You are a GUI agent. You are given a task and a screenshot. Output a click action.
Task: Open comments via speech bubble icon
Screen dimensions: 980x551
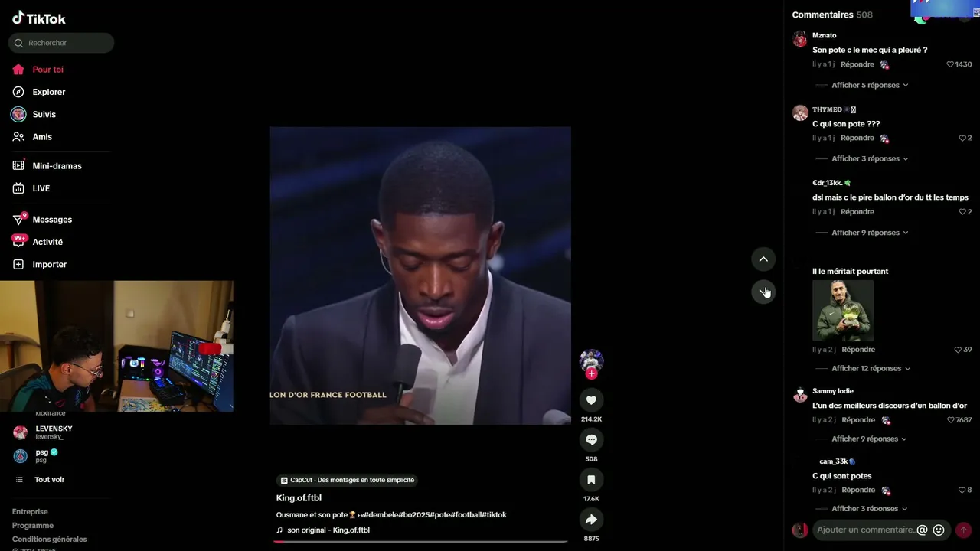591,440
